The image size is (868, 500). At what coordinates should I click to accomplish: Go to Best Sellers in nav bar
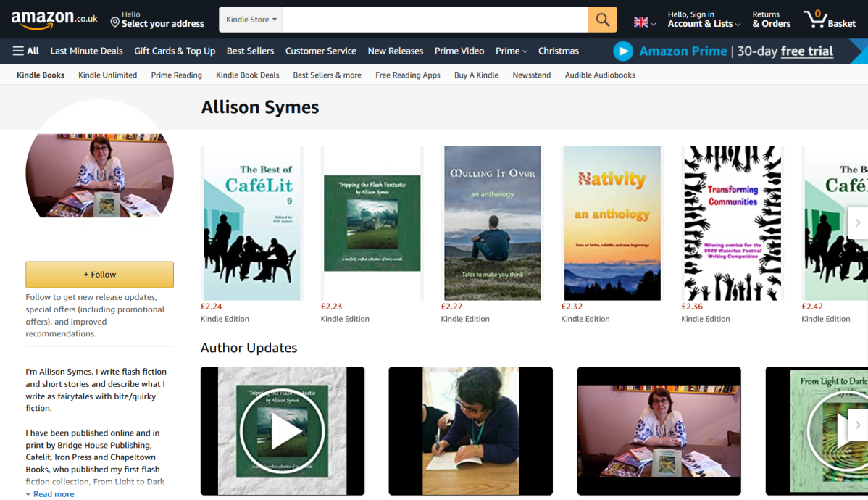[250, 51]
